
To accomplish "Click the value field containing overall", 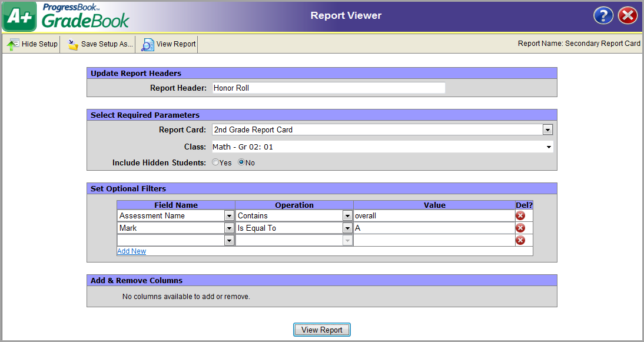I will click(x=434, y=215).
